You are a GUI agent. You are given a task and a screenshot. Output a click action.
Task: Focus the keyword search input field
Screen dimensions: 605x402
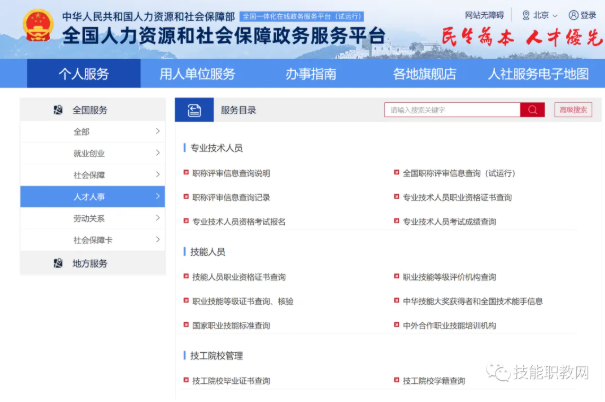click(x=452, y=110)
